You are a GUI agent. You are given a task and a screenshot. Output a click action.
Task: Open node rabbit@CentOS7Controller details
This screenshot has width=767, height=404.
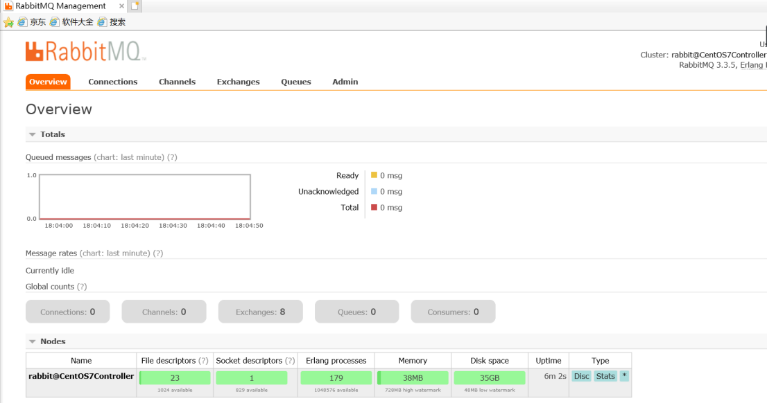(x=81, y=376)
